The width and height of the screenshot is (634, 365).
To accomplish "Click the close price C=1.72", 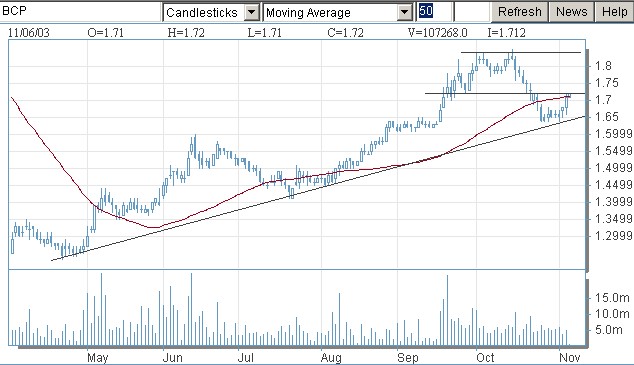I will (x=345, y=33).
